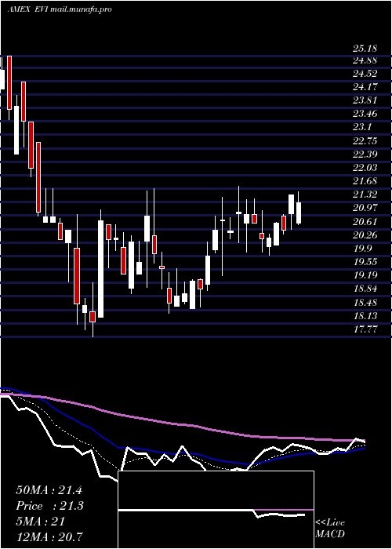Click the 19.55 price axis label
The width and height of the screenshot is (392, 549).
365,261
